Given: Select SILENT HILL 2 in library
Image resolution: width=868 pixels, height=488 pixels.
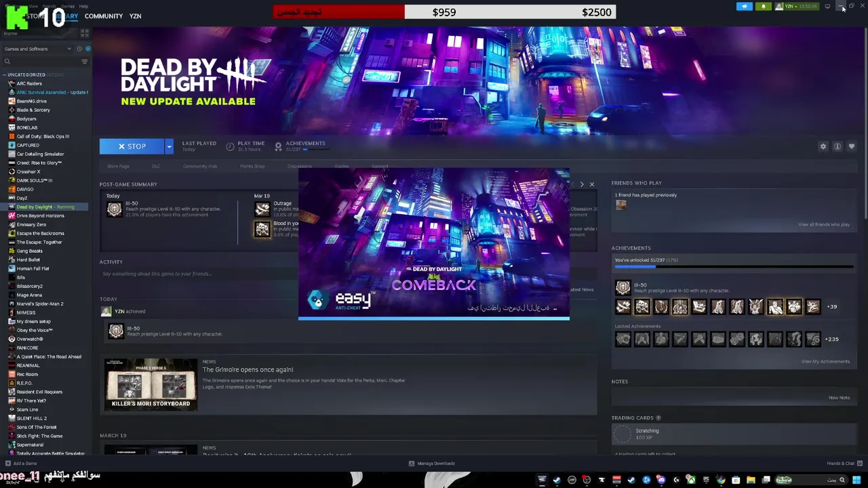Looking at the screenshot, I should point(32,418).
